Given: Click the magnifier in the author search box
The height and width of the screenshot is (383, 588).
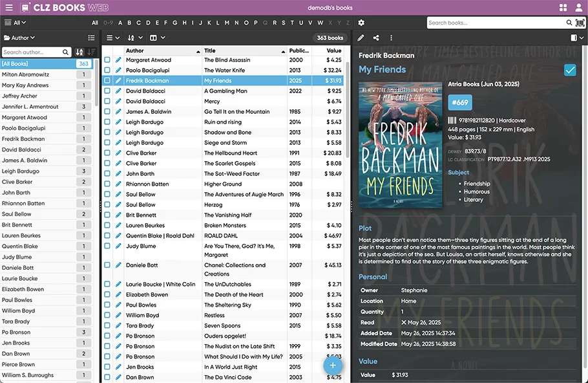Looking at the screenshot, I should (65, 52).
